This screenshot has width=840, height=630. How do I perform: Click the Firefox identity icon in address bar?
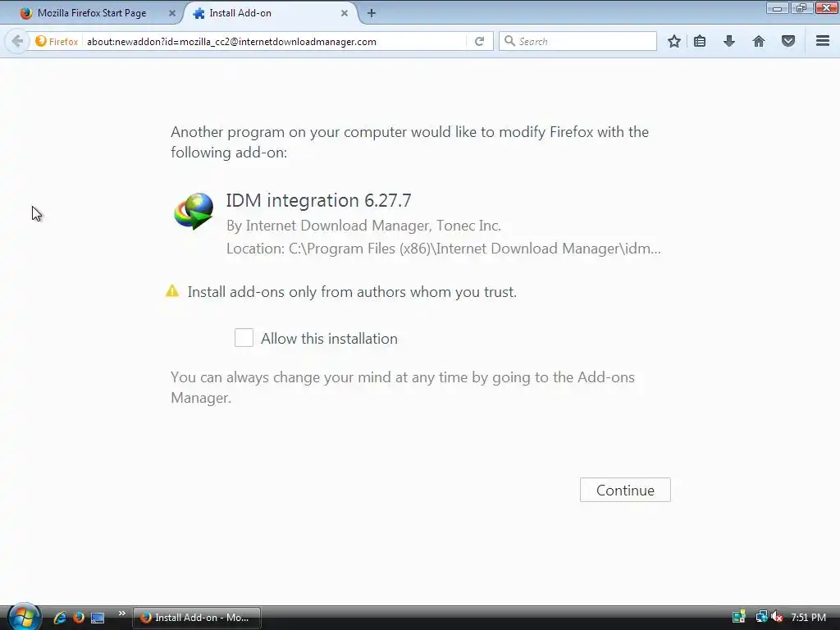(57, 41)
